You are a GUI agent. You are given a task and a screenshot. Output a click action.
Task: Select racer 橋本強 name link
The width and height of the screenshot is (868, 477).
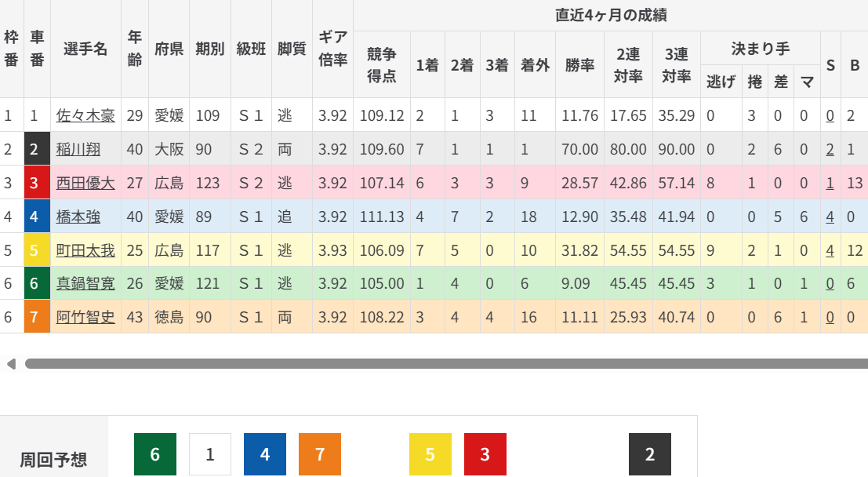tap(80, 217)
